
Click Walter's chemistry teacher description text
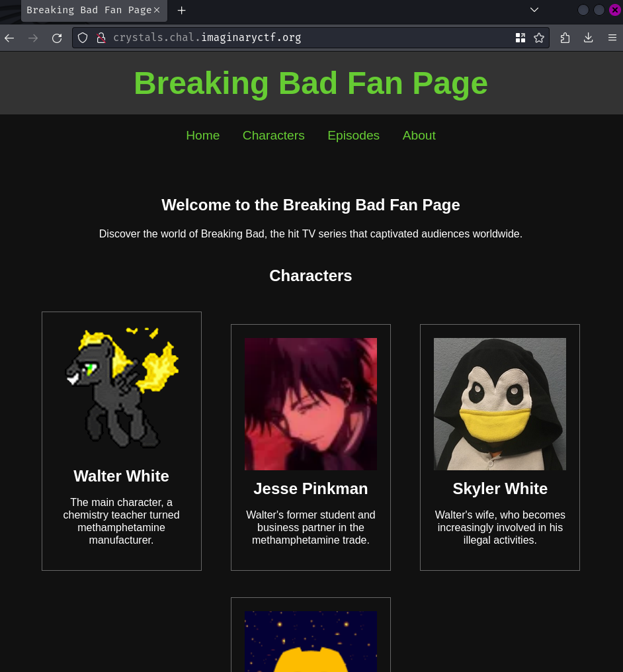coord(121,521)
